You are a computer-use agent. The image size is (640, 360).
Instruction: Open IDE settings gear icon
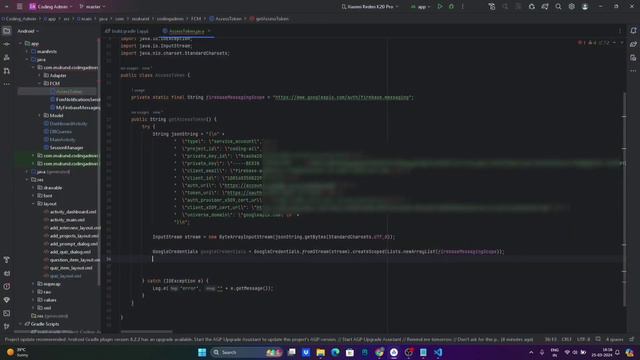(x=571, y=7)
